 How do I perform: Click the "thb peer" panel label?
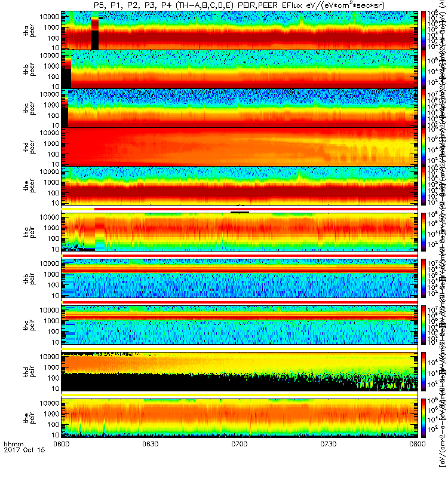click(x=29, y=69)
